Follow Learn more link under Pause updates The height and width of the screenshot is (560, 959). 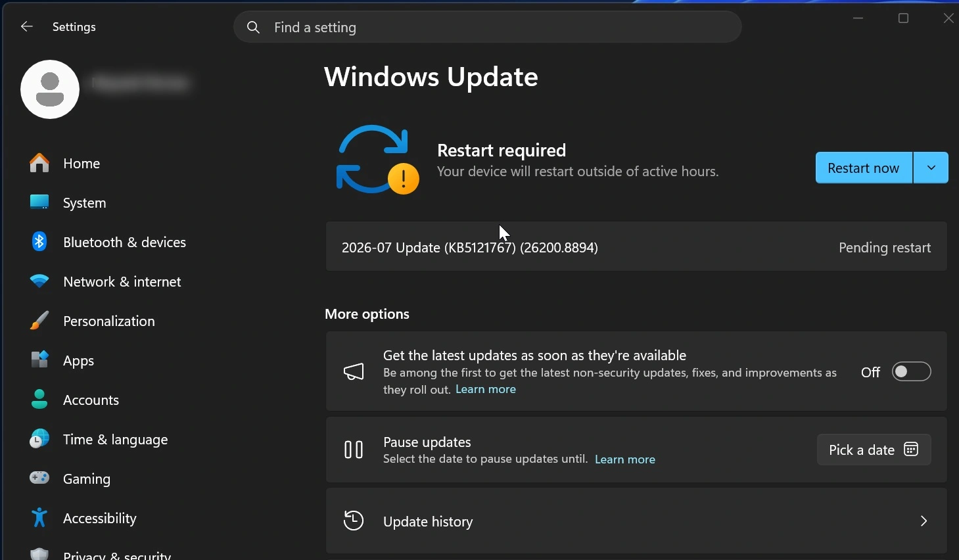point(625,459)
